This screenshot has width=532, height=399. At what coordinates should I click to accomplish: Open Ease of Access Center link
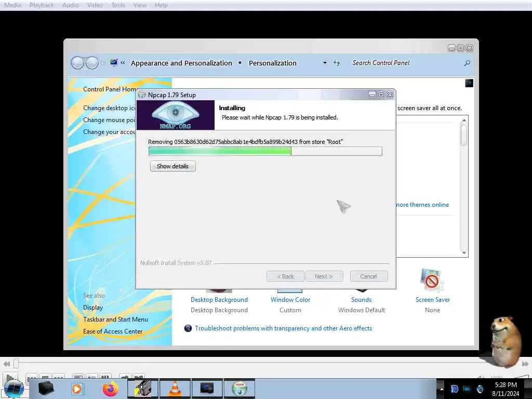click(113, 331)
